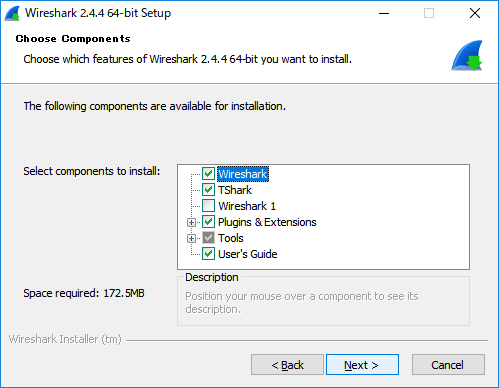
Task: Go to the next setup step
Action: pos(362,365)
